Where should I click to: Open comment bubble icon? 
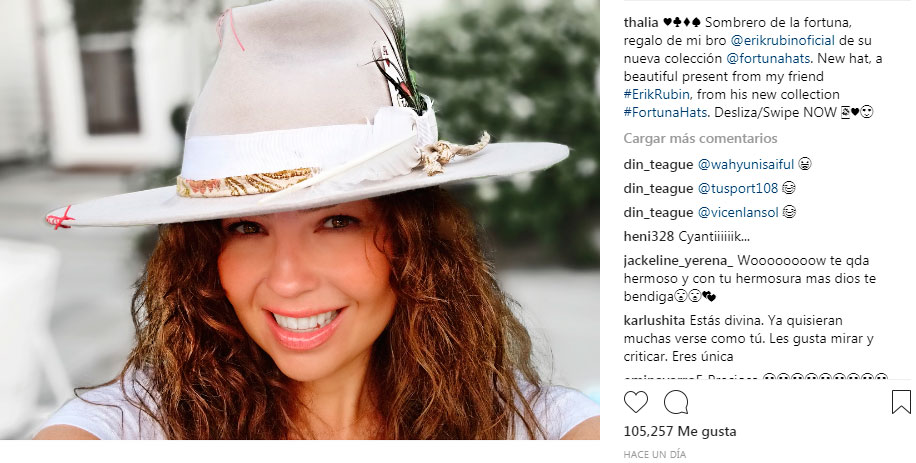tap(676, 402)
